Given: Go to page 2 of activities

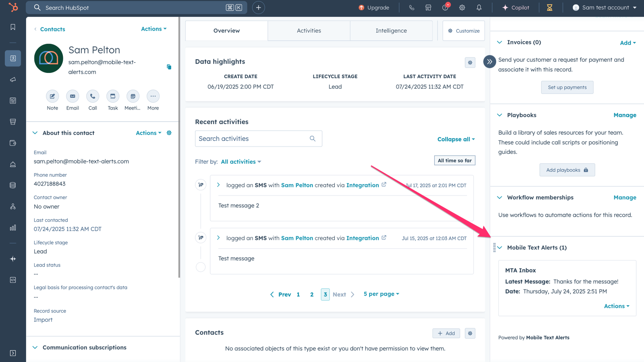Looking at the screenshot, I should pyautogui.click(x=312, y=294).
